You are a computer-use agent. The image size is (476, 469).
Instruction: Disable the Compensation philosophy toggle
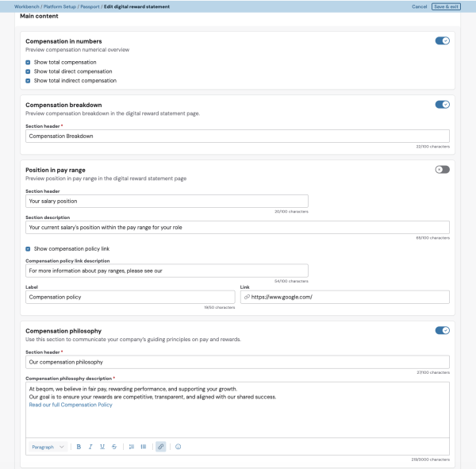(443, 330)
